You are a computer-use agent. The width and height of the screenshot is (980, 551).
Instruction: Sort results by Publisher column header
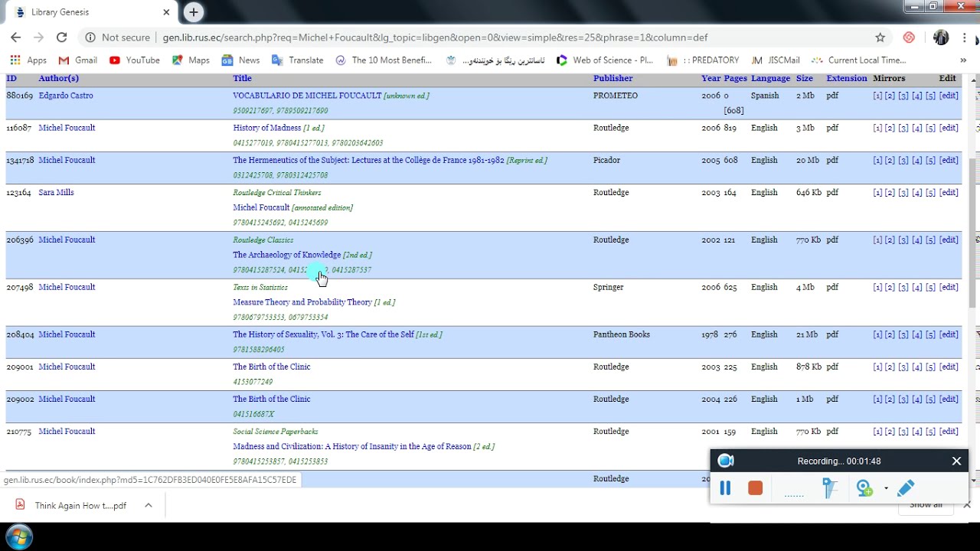point(612,78)
